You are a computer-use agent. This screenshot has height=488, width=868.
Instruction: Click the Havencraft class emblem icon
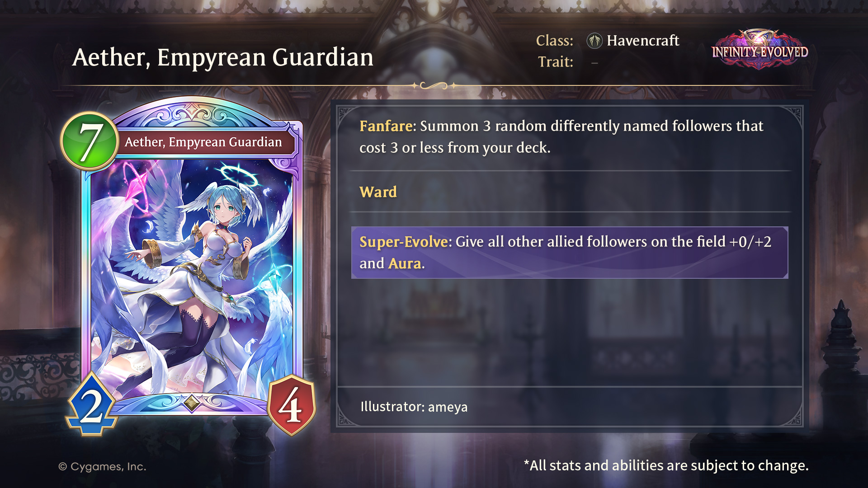coord(594,41)
